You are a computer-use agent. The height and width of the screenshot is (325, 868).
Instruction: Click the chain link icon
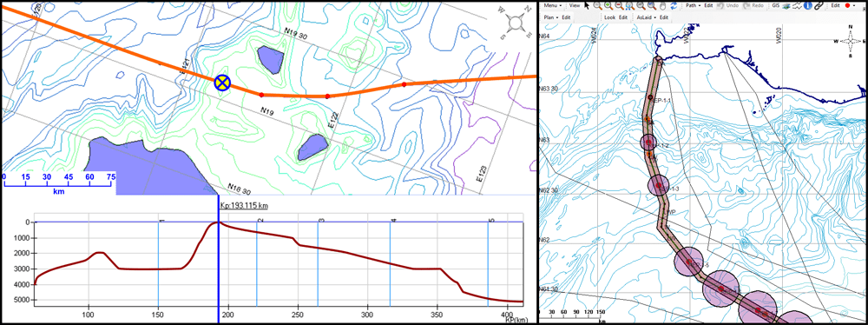point(819,5)
